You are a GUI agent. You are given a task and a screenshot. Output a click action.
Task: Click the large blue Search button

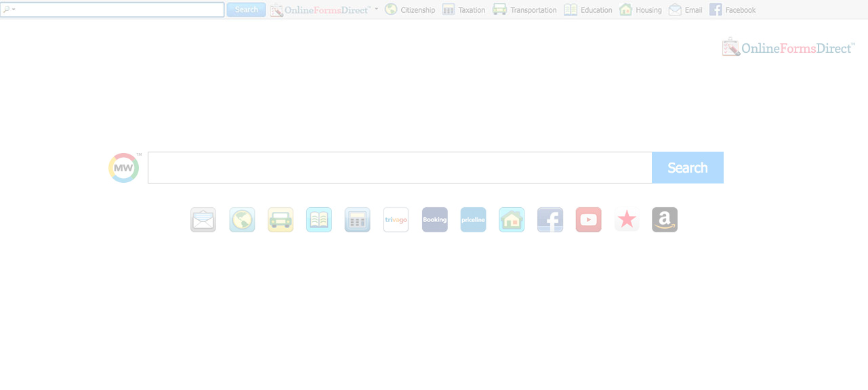click(x=688, y=167)
